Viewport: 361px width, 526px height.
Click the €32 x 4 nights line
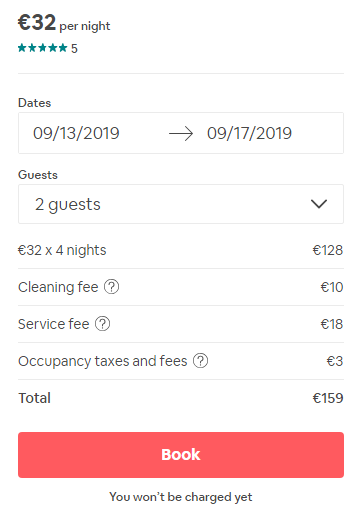tap(62, 250)
